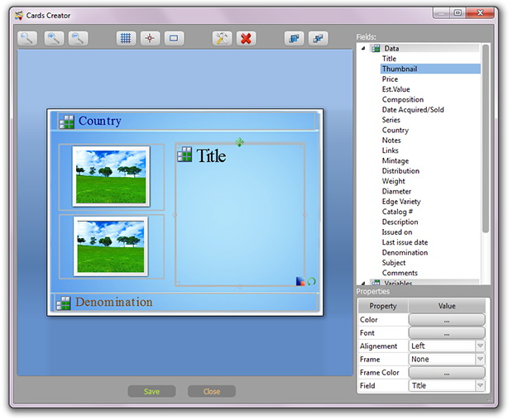Collapse the Data tree node
The width and height of the screenshot is (513, 420).
point(363,49)
